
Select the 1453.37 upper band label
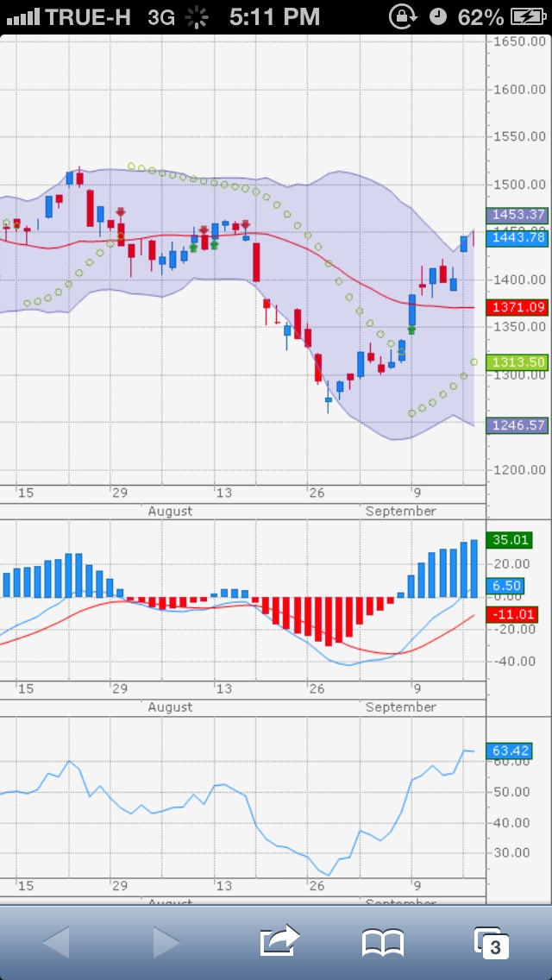517,215
